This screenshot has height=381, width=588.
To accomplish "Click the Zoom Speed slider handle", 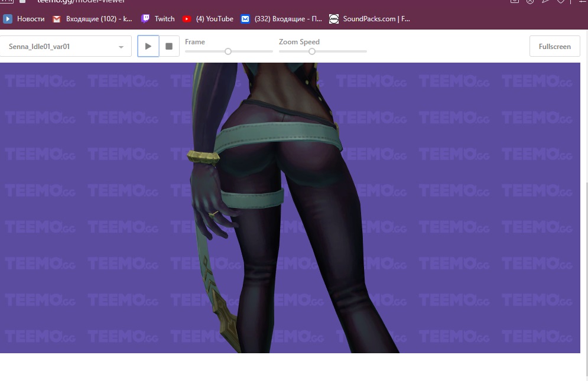I will pos(312,51).
